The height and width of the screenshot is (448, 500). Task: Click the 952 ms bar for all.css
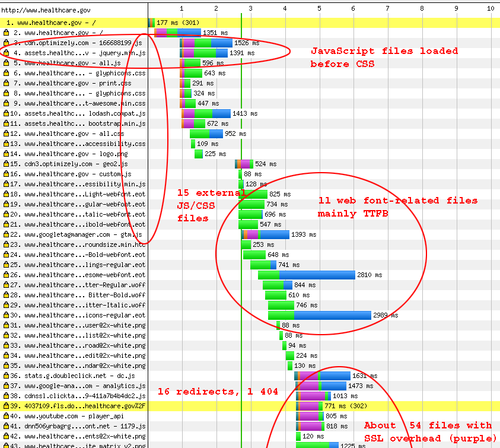[206, 134]
